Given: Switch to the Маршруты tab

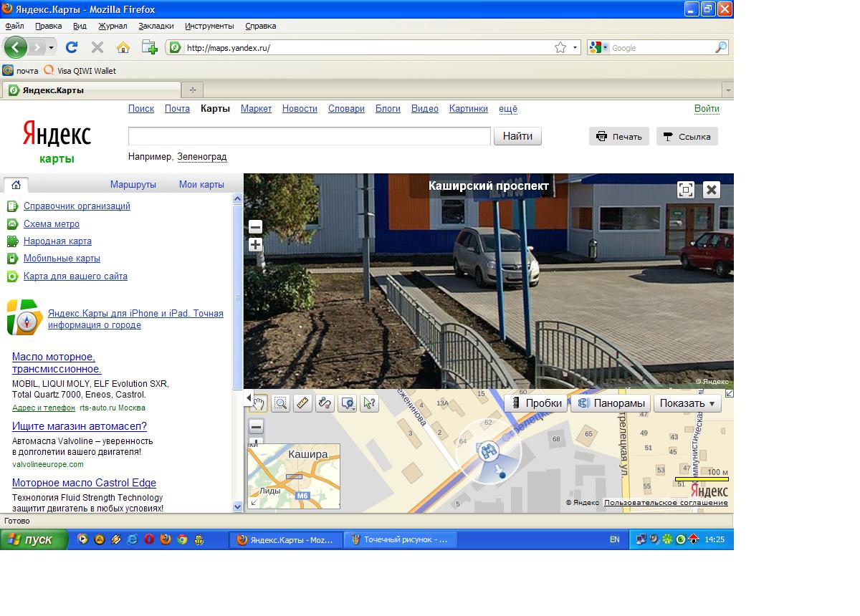Looking at the screenshot, I should tap(133, 184).
